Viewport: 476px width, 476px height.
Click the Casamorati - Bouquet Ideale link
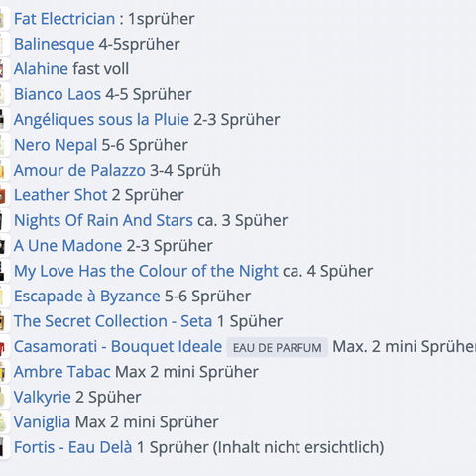click(x=118, y=347)
